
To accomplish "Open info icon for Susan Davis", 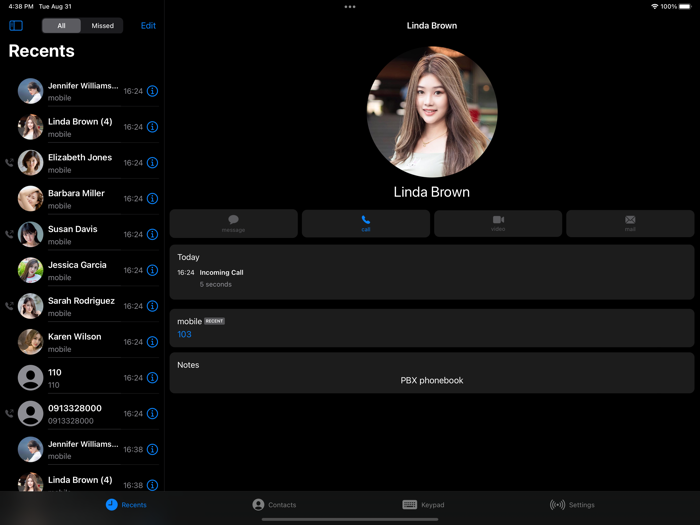I will coord(152,234).
